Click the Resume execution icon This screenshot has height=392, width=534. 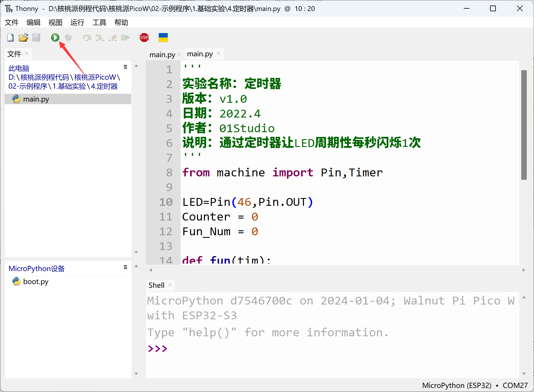125,38
